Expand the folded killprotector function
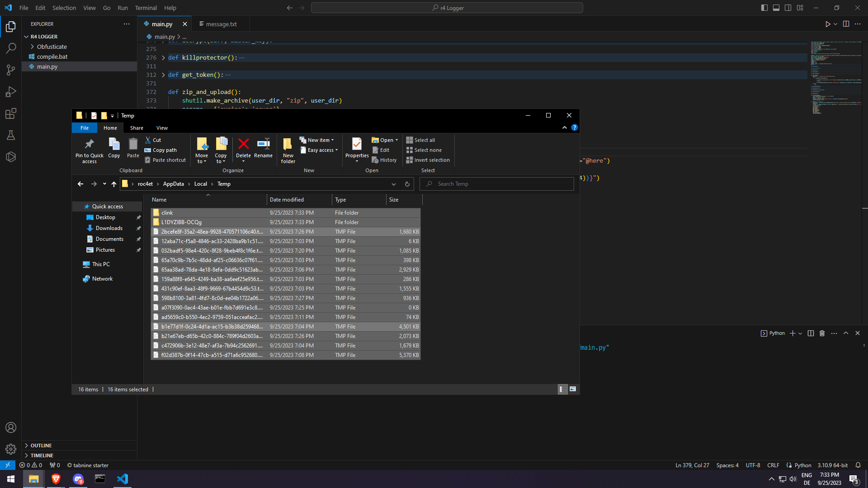 click(163, 58)
